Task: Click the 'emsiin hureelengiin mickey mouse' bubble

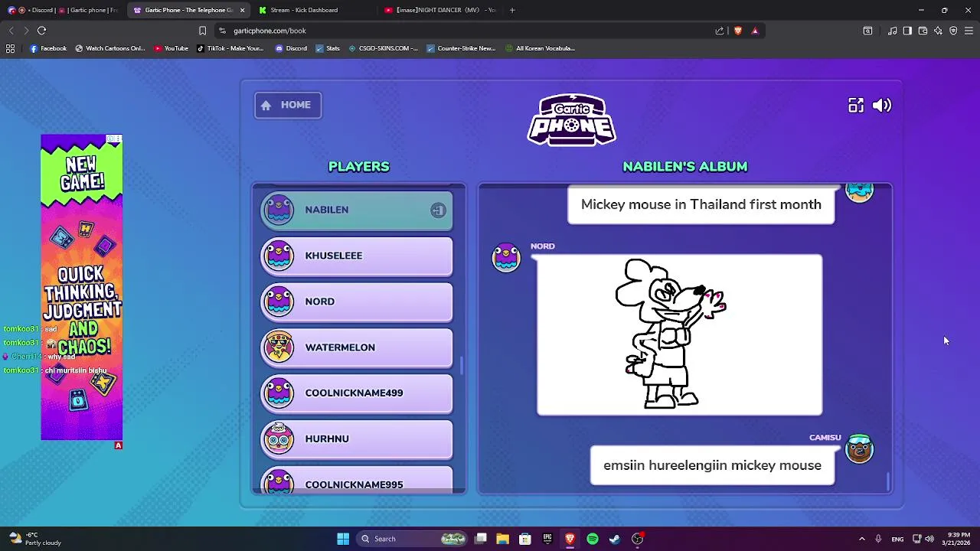Action: click(x=712, y=465)
